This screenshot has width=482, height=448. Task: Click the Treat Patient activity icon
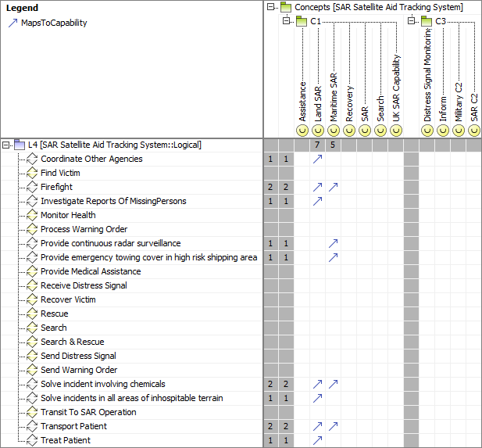[x=32, y=440]
